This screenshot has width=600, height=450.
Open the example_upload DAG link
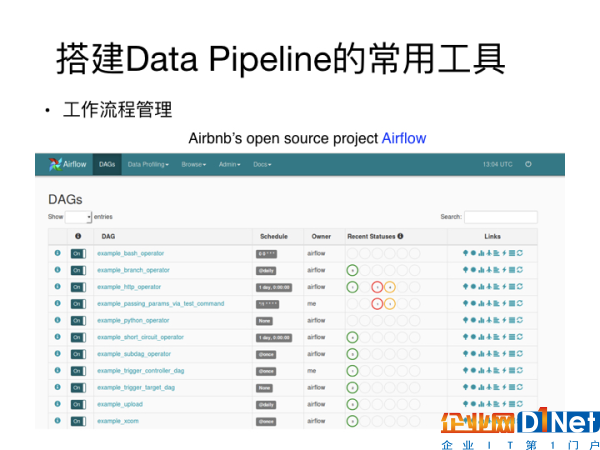[x=120, y=404]
